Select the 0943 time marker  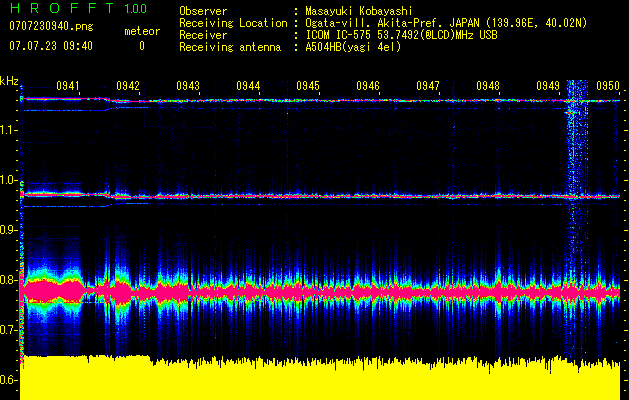pos(188,87)
